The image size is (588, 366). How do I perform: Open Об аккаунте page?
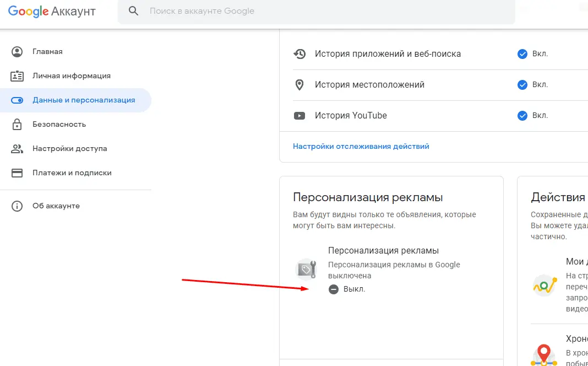56,206
